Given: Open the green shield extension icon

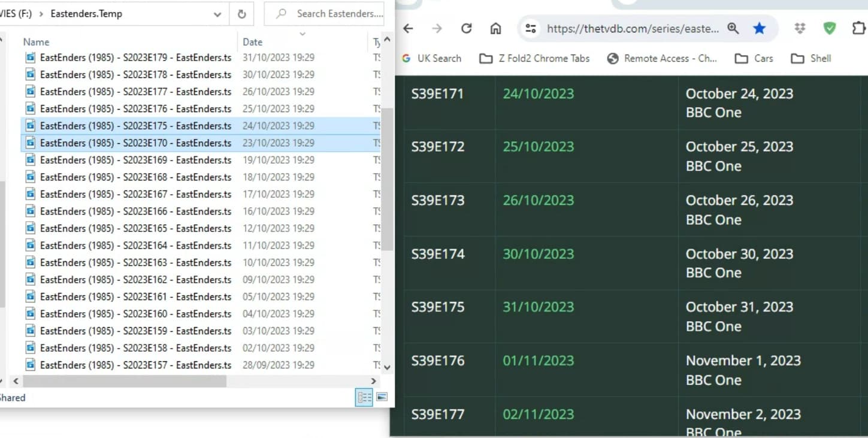Looking at the screenshot, I should (x=830, y=28).
